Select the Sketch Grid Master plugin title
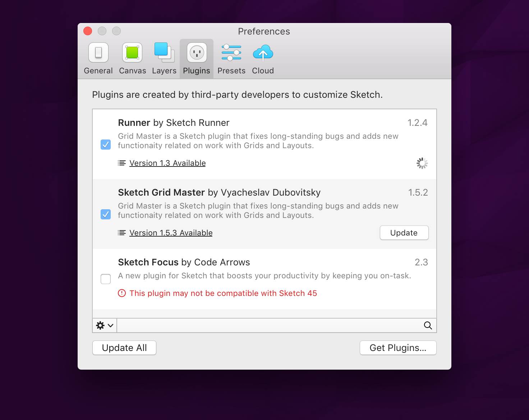 [219, 192]
